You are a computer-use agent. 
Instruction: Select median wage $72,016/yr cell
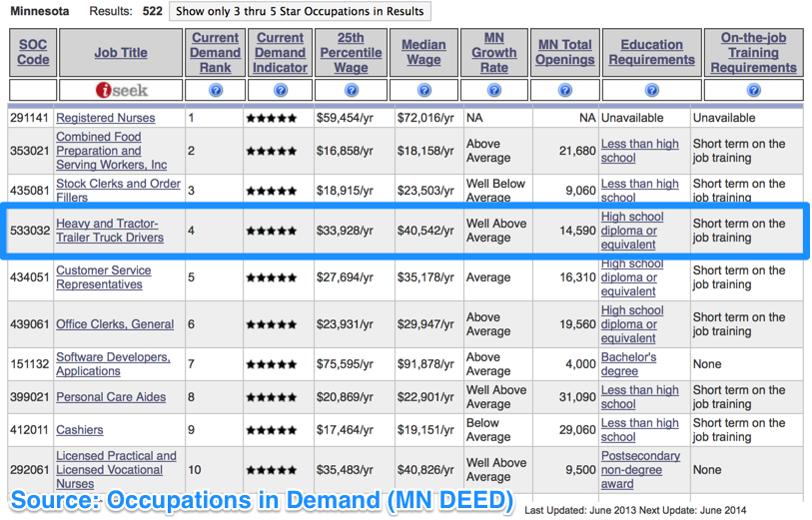coord(425,118)
